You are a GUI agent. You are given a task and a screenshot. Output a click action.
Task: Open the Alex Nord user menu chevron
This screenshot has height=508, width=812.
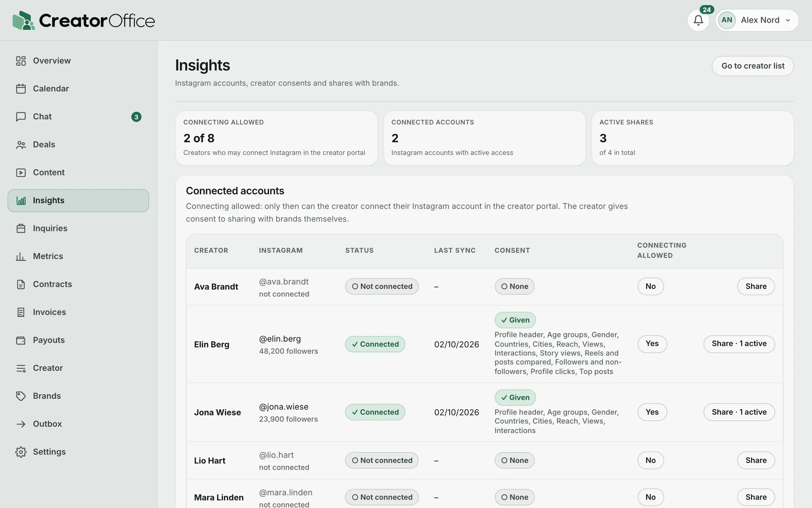[x=788, y=20]
